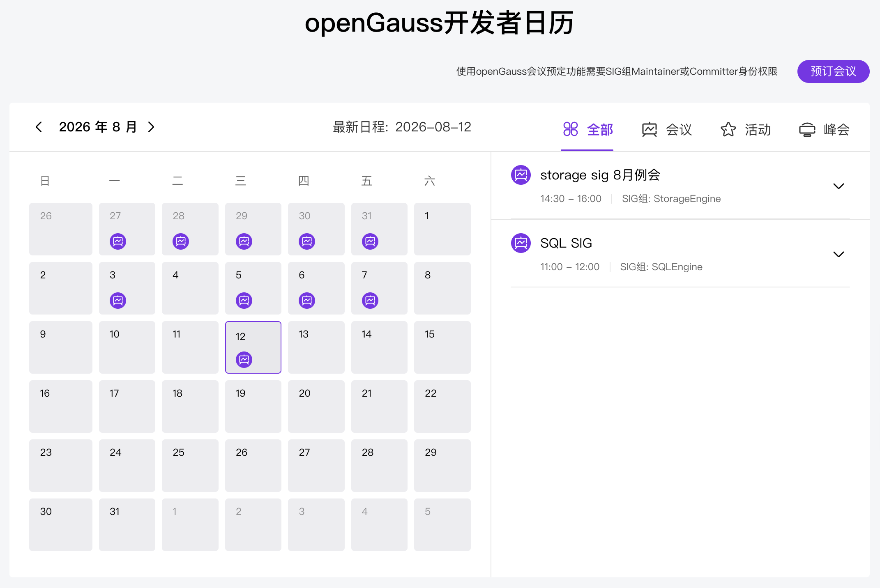Viewport: 880px width, 588px height.
Task: Click the SQL SIG meeting title
Action: (x=566, y=243)
